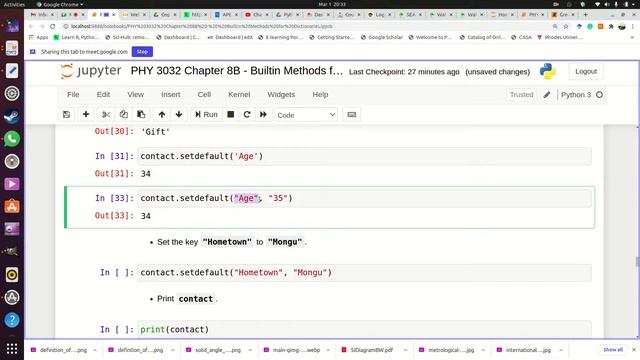Click into the In [31] setdefault('Age') cell
Screen dimensions: 640x360
[364, 156]
